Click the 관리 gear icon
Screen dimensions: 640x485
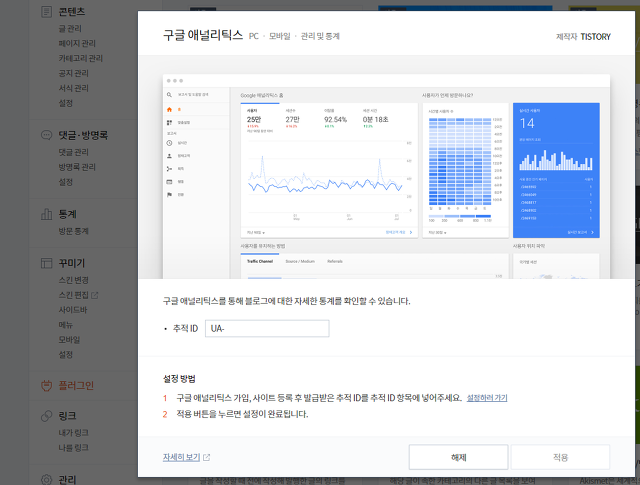(x=47, y=480)
